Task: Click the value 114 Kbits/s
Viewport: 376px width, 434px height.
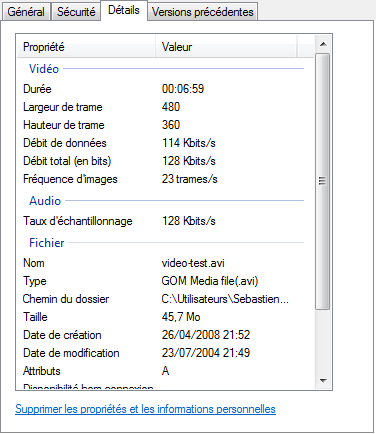Action: pyautogui.click(x=189, y=143)
